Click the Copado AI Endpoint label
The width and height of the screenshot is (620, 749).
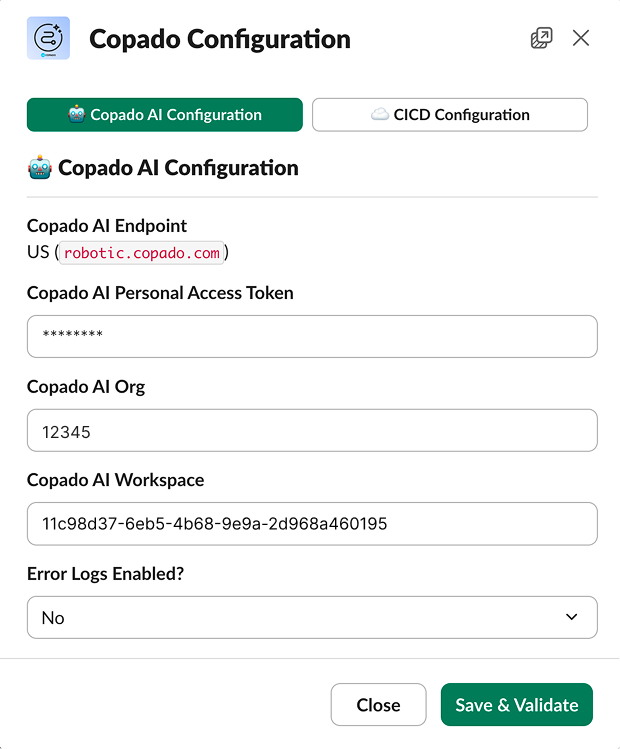(107, 226)
